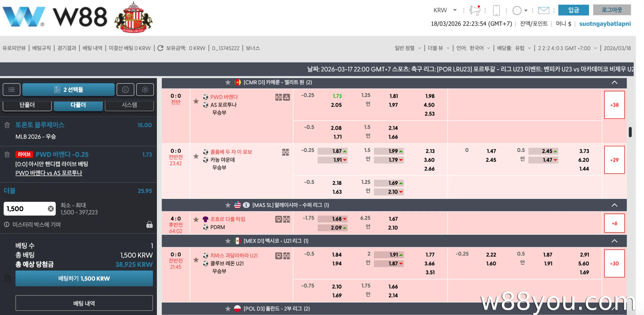Open the announcements megaphone icon
The height and width of the screenshot is (315, 644).
tap(475, 10)
